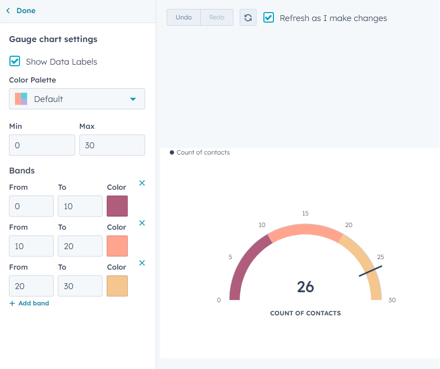Remove the 0 to 10 band
440x369 pixels.
coord(142,183)
